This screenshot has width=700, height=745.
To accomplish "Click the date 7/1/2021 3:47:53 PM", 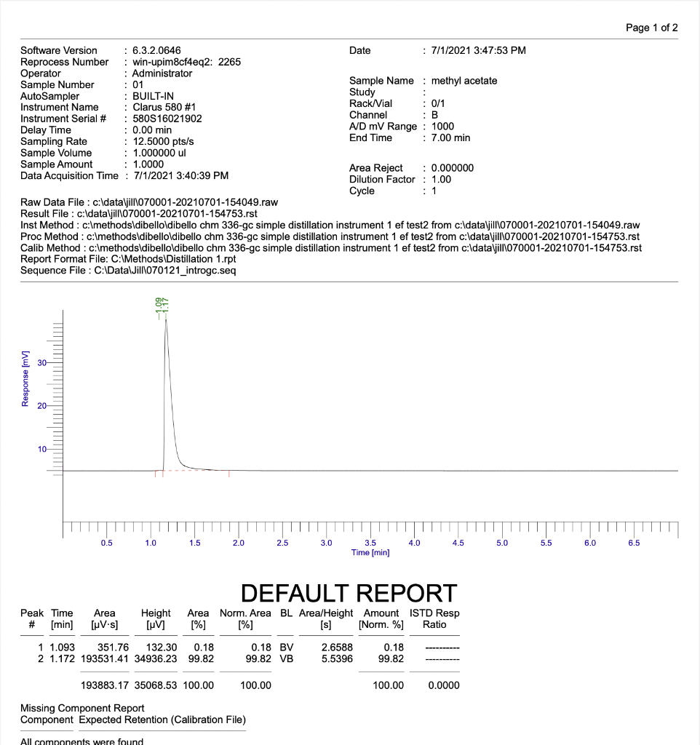I will point(479,50).
